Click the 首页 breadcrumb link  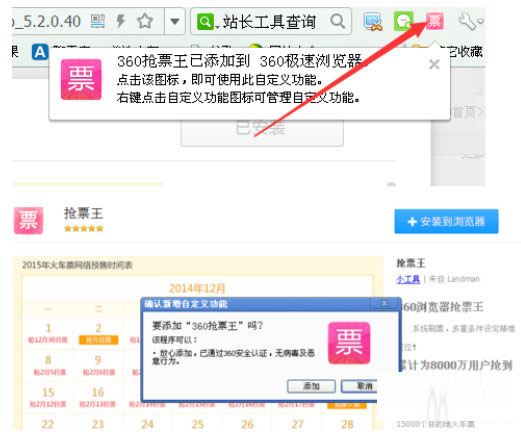pos(464,112)
